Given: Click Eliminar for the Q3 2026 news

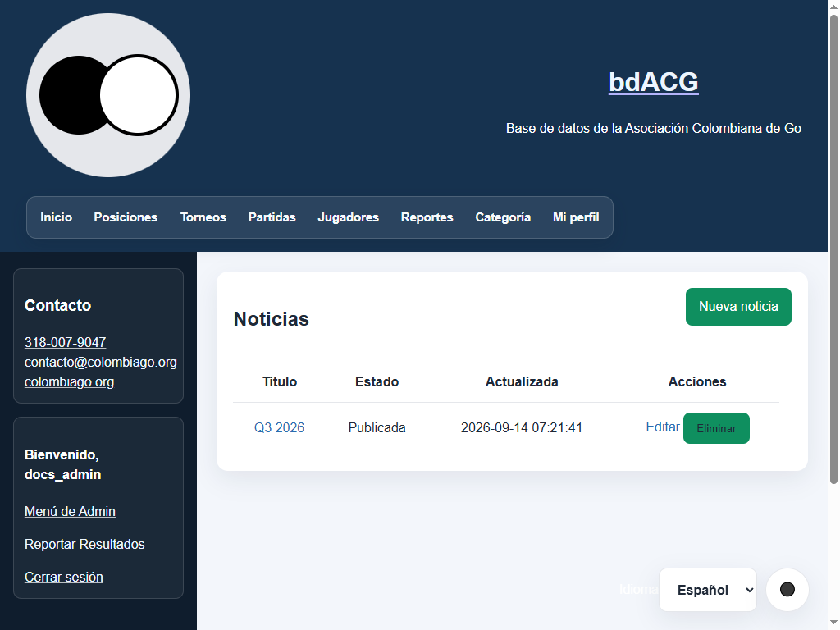Looking at the screenshot, I should tap(716, 428).
